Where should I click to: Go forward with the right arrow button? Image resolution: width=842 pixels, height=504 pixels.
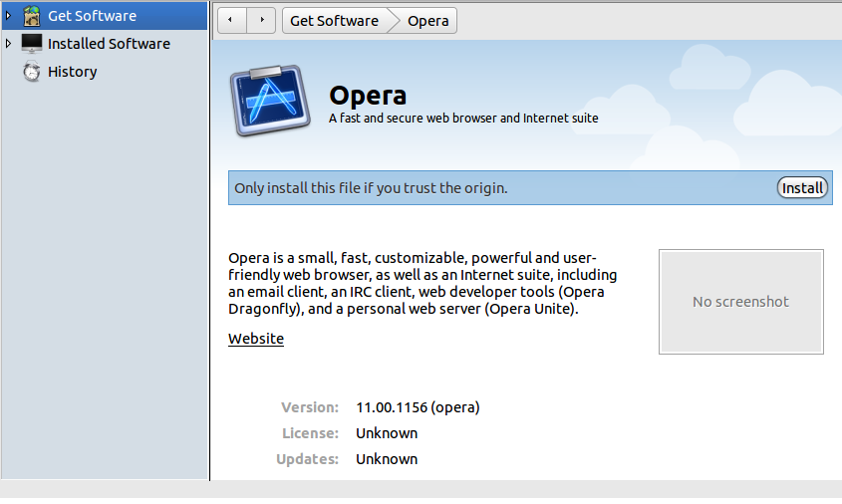point(262,20)
